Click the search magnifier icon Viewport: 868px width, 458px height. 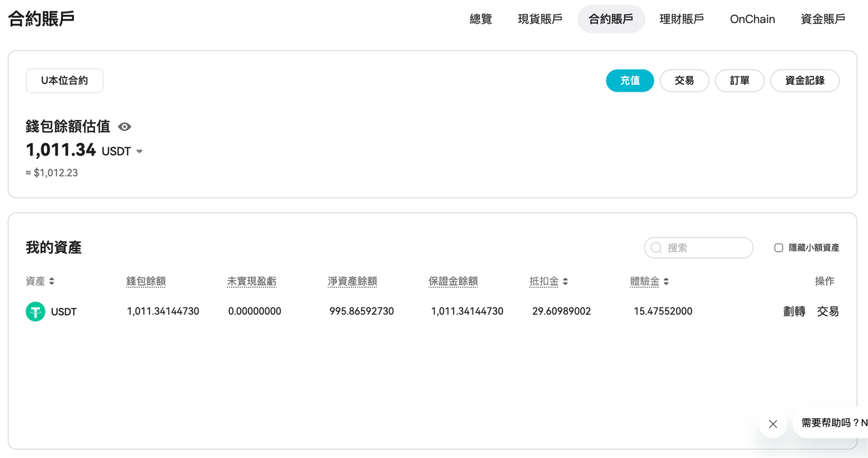[x=656, y=248]
